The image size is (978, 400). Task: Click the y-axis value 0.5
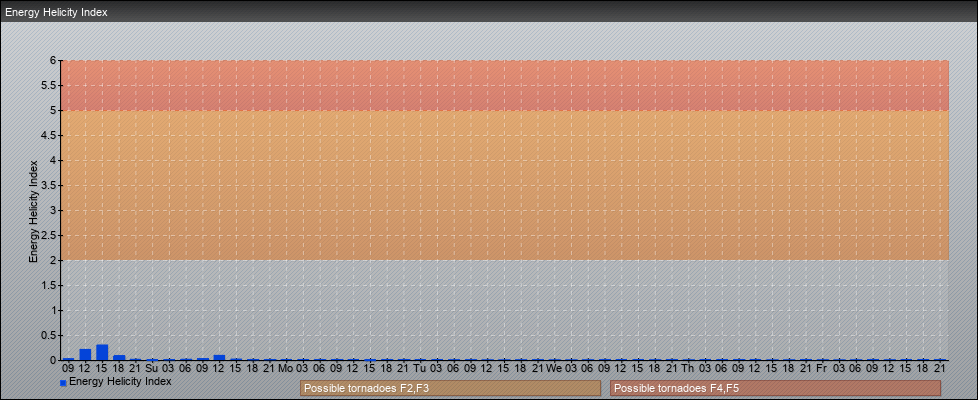tap(49, 335)
